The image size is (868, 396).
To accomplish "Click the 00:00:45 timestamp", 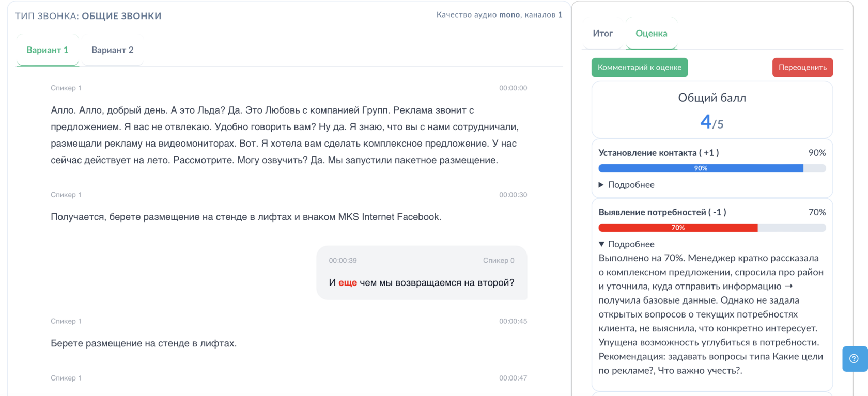I will click(513, 321).
